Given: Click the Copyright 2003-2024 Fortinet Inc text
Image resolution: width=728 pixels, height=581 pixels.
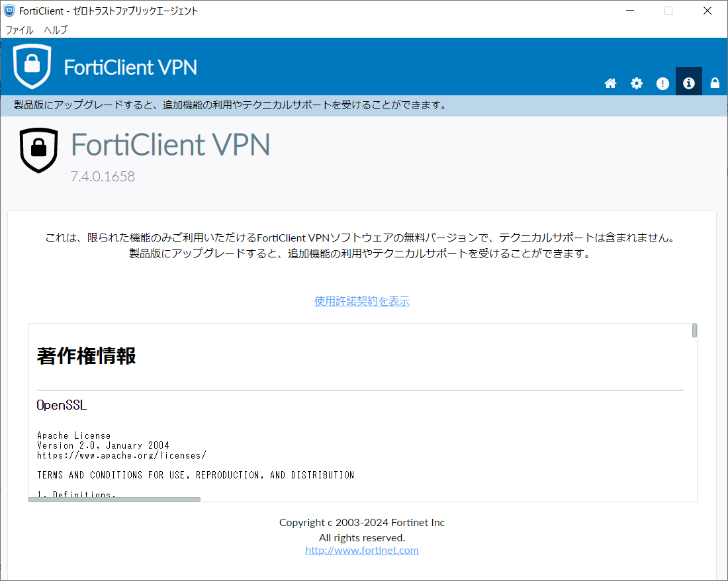Looking at the screenshot, I should point(362,522).
